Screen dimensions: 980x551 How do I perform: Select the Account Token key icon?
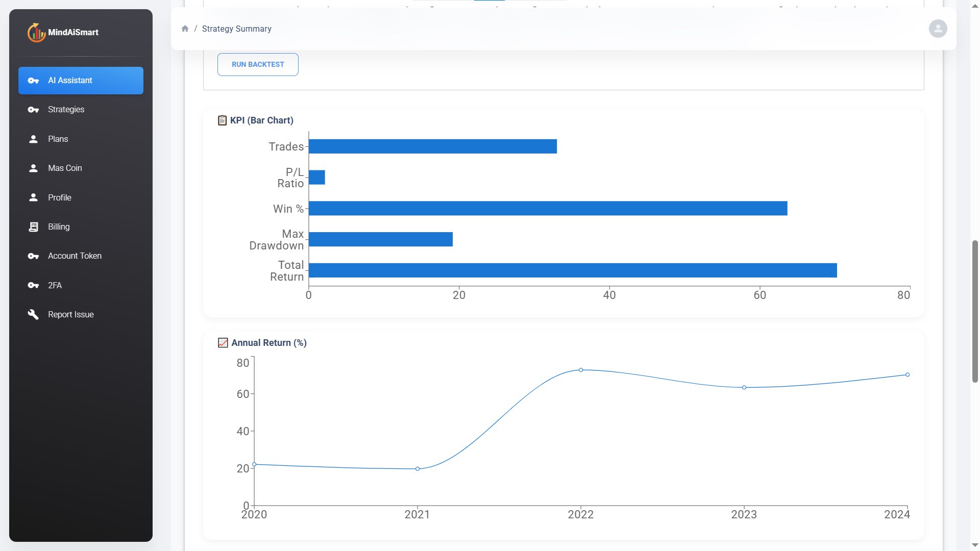tap(33, 256)
